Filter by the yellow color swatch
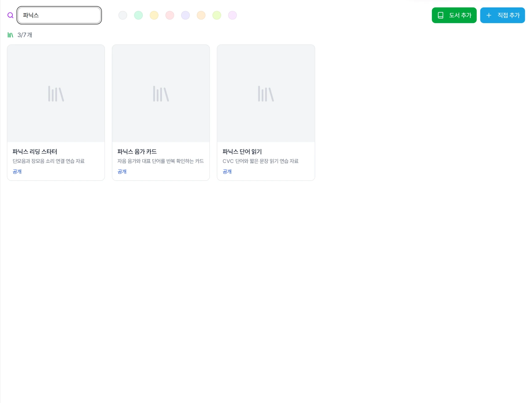The width and height of the screenshot is (532, 403). coord(154,15)
